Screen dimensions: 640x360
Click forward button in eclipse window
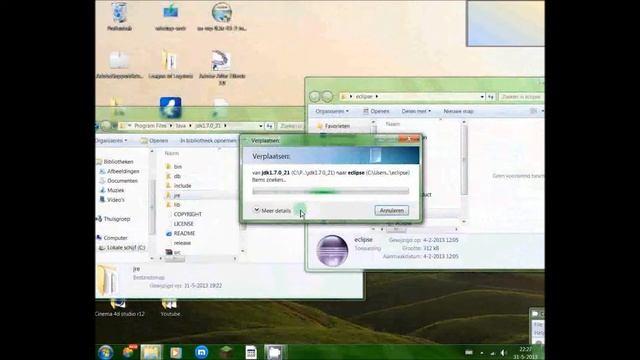(x=327, y=96)
